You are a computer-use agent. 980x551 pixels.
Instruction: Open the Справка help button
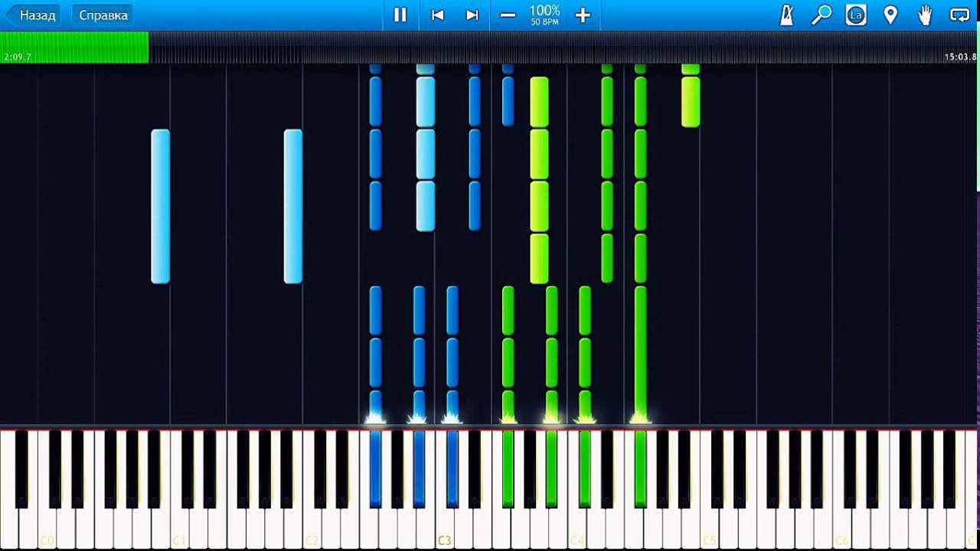pyautogui.click(x=103, y=15)
